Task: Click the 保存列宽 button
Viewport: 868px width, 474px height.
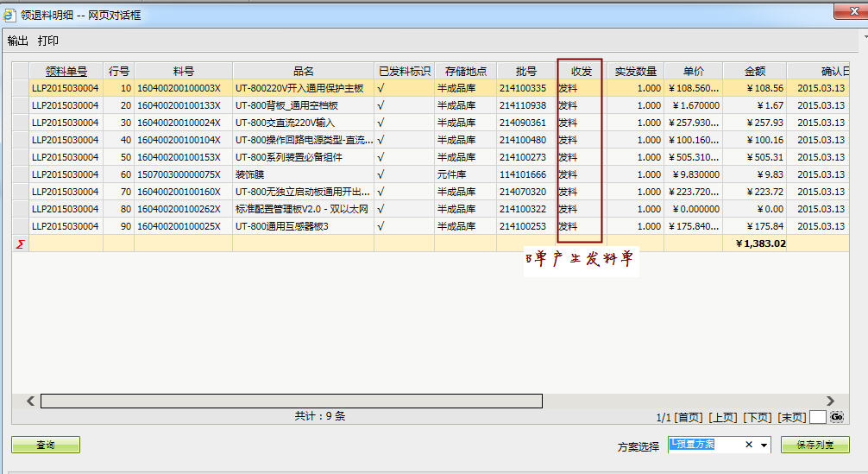Action: coord(815,445)
